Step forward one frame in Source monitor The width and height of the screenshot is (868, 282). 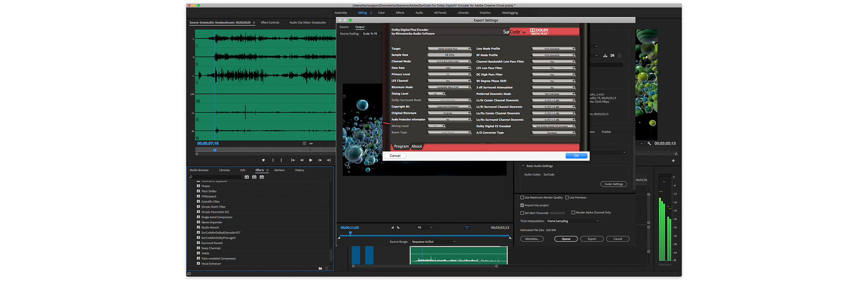[x=320, y=160]
